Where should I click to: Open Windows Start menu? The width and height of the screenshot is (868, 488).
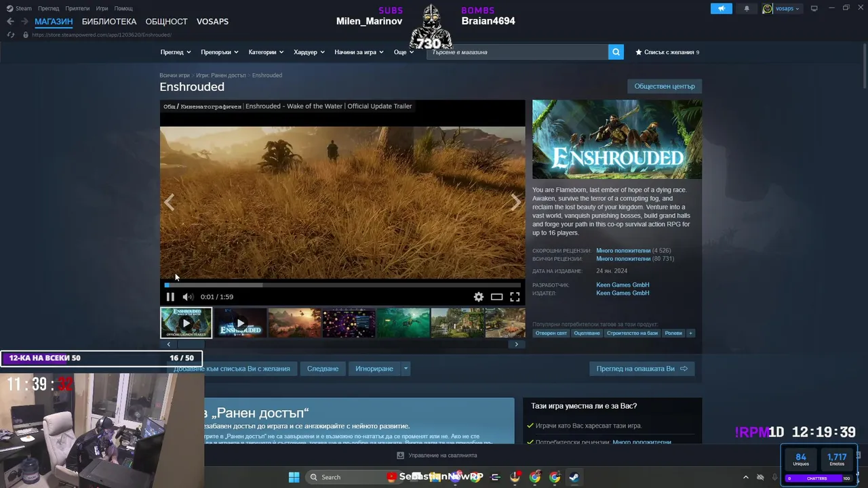click(x=294, y=477)
